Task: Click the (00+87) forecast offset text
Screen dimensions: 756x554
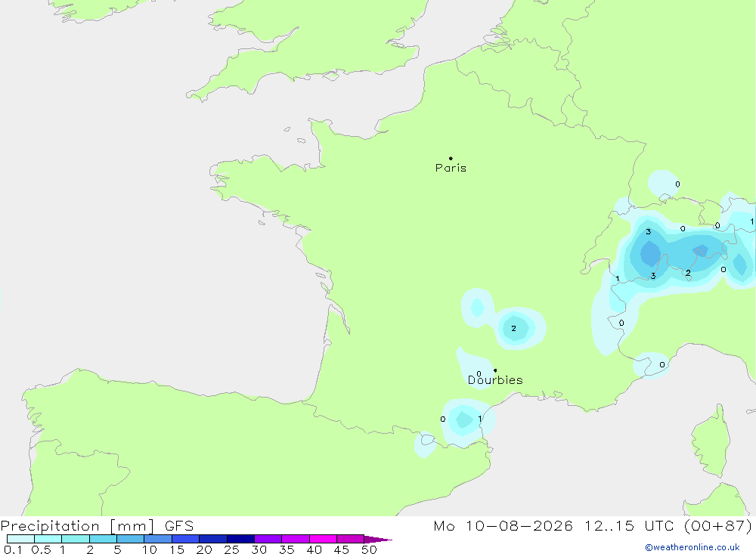Action: point(718,525)
